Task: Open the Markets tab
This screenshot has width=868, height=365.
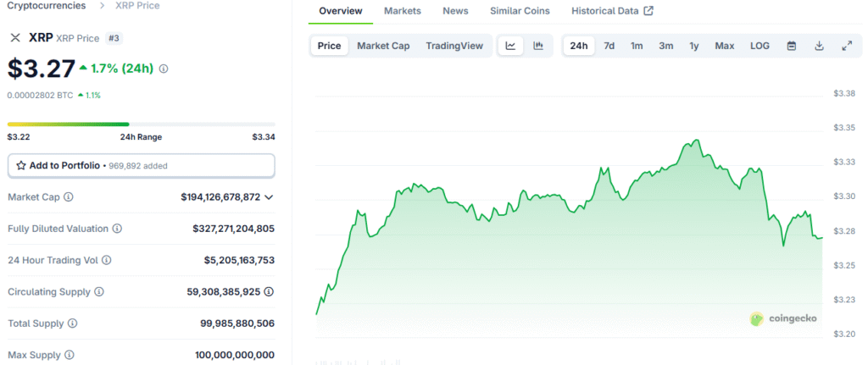Action: 402,11
